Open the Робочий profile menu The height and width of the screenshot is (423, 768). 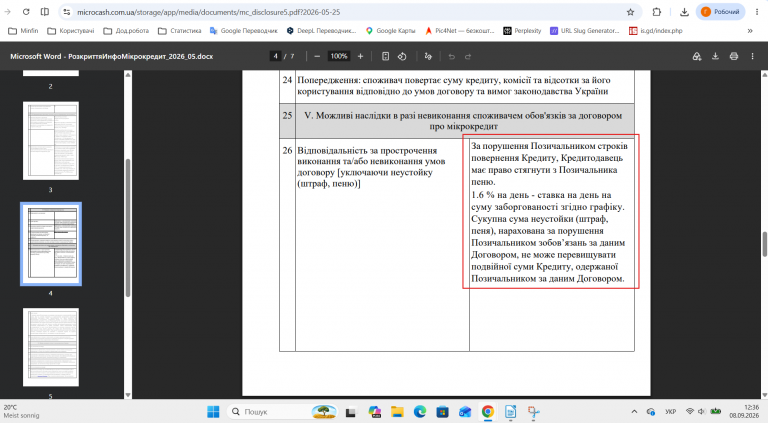pyautogui.click(x=720, y=12)
